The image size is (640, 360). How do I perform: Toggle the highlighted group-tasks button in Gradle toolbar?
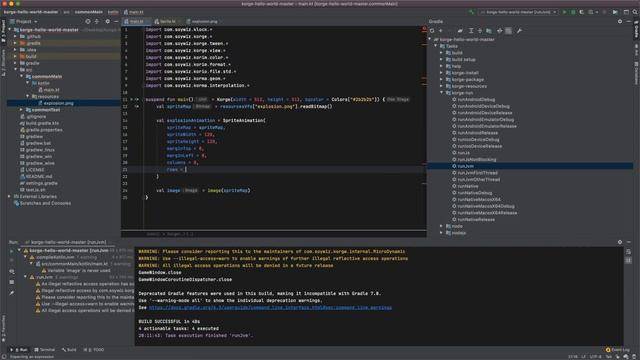tap(509, 31)
